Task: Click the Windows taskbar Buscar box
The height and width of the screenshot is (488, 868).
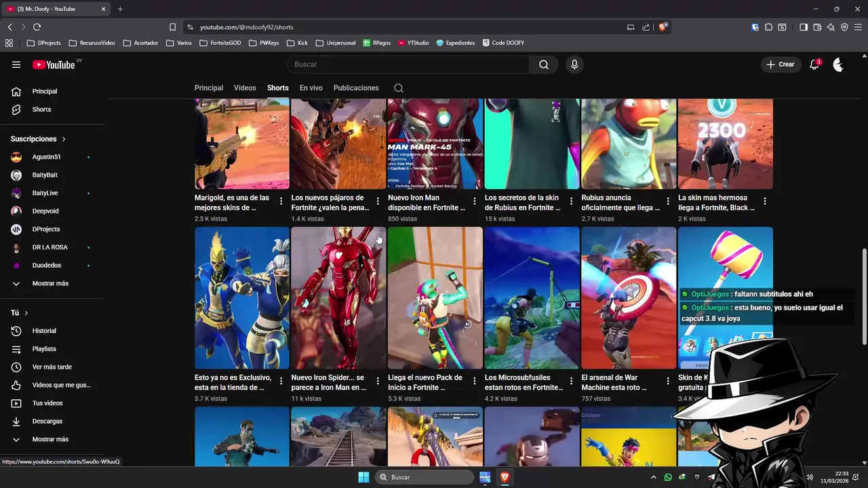Action: pos(425,477)
